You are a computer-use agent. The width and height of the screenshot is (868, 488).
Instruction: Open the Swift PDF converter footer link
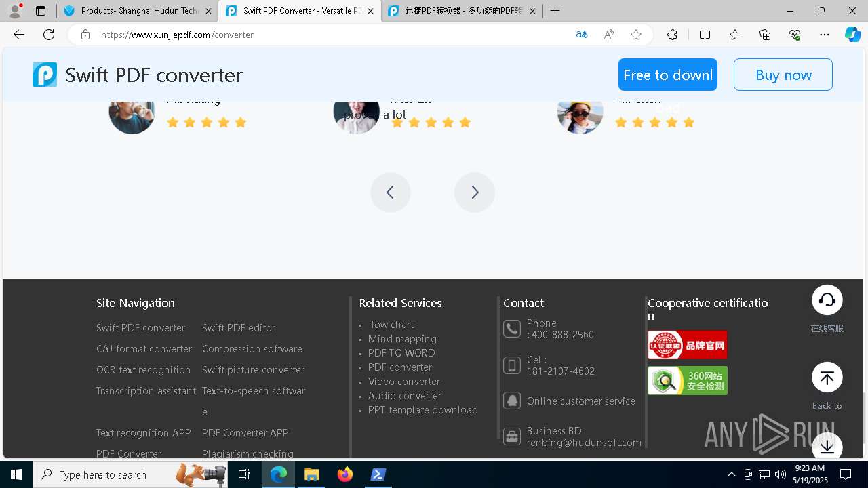(140, 328)
